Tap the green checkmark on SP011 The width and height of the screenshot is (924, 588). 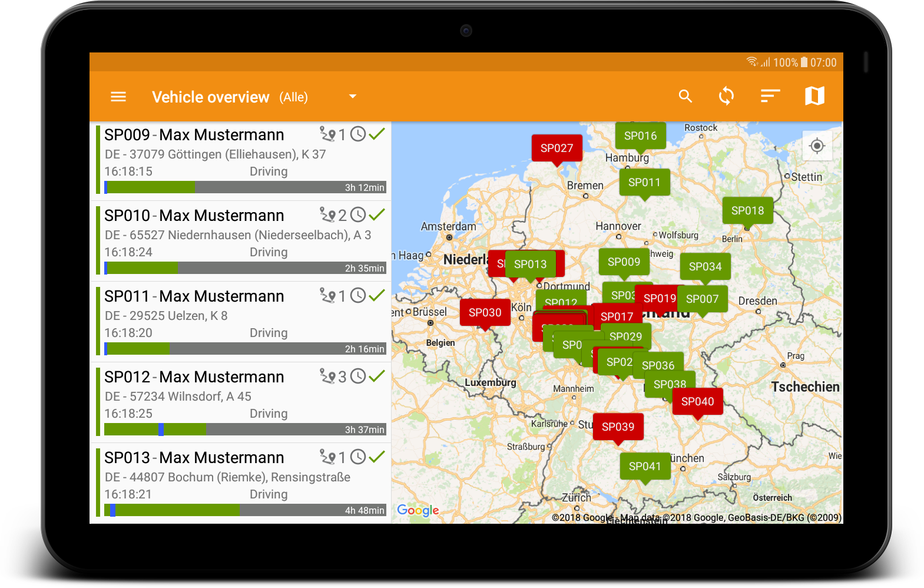(377, 295)
